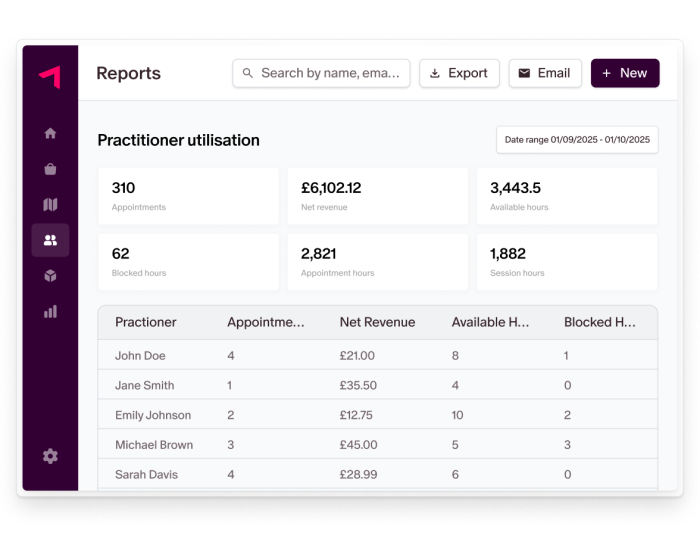Focus the Search by name field
The height and width of the screenshot is (536, 700).
[x=321, y=73]
